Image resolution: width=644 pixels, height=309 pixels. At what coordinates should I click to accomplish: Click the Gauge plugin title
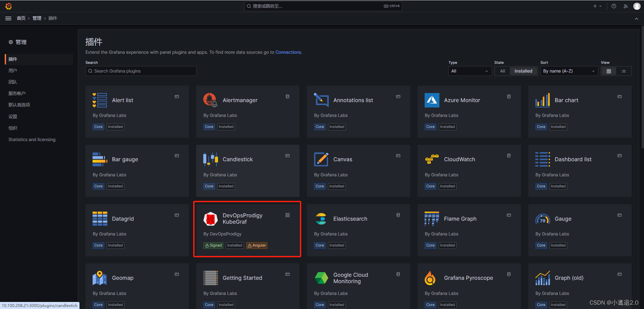click(563, 219)
